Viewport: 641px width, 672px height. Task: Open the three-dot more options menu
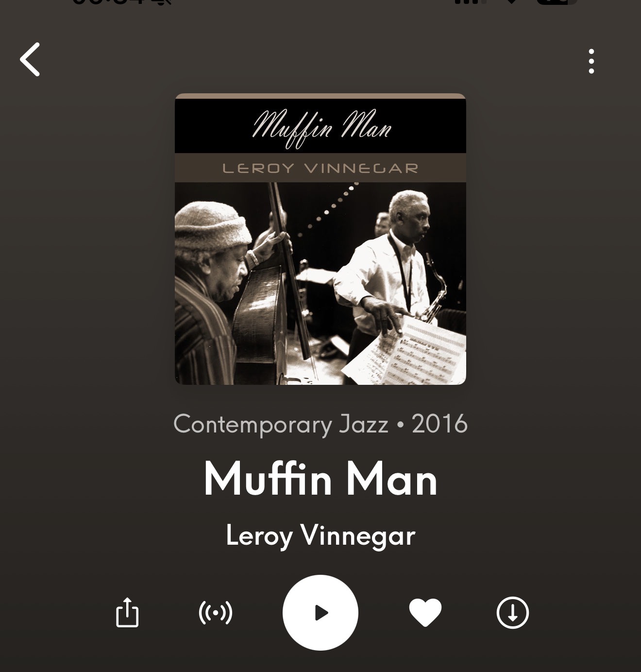pyautogui.click(x=591, y=61)
